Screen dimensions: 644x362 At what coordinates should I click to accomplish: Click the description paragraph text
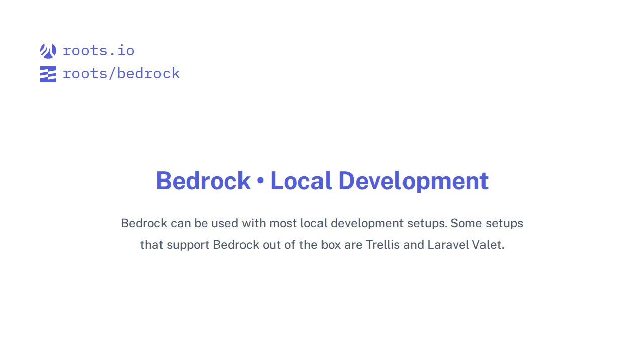(x=322, y=234)
